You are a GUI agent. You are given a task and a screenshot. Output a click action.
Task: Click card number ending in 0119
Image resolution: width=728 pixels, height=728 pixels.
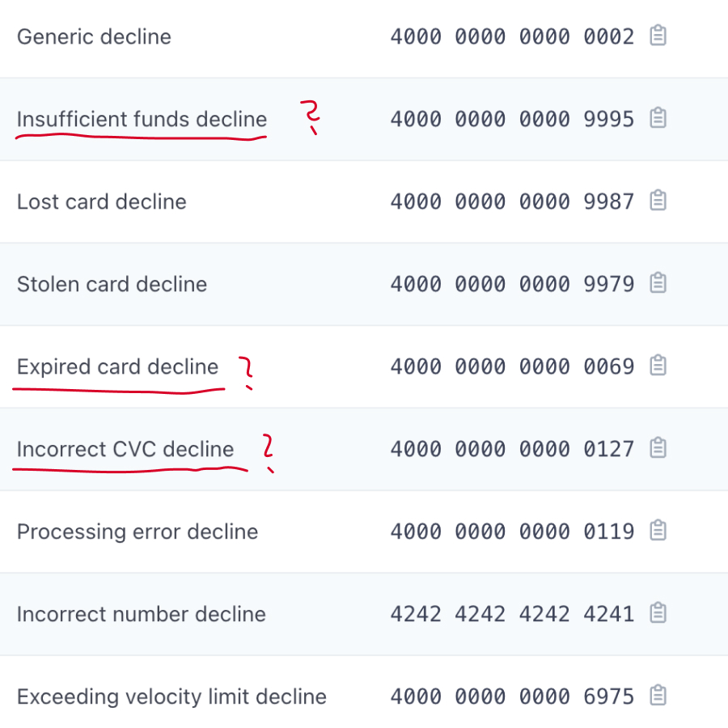(x=512, y=532)
